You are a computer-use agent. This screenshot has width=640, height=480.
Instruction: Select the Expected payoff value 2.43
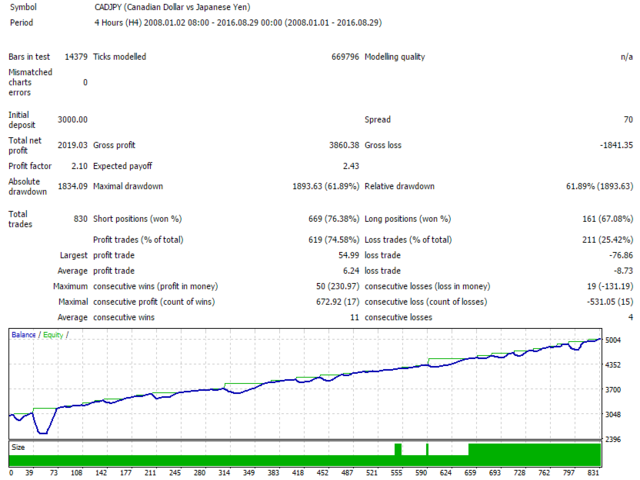coord(351,166)
